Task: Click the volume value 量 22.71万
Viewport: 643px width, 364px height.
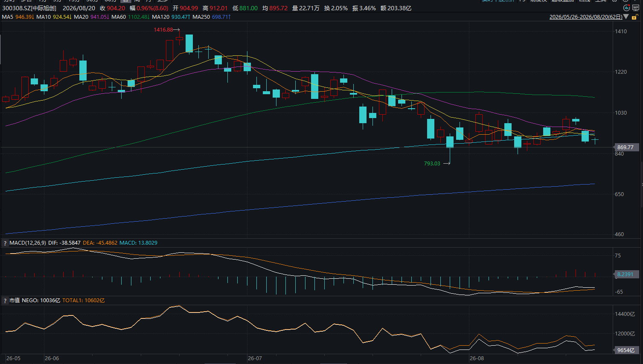Action: tap(305, 8)
